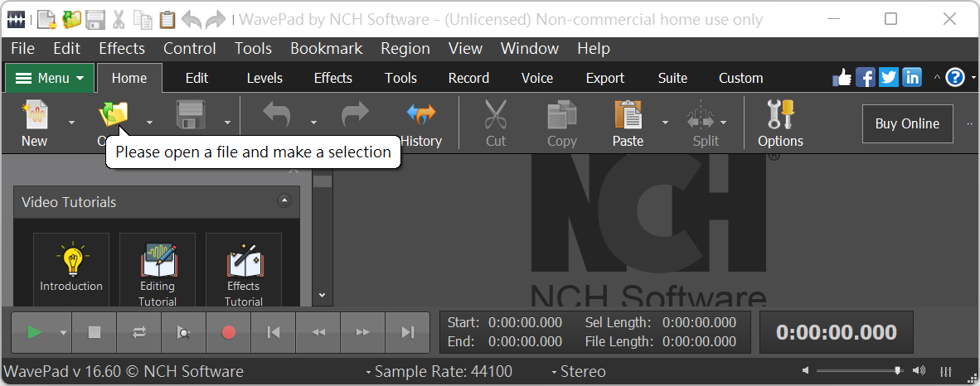Switch to the Voice ribbon tab

(537, 78)
